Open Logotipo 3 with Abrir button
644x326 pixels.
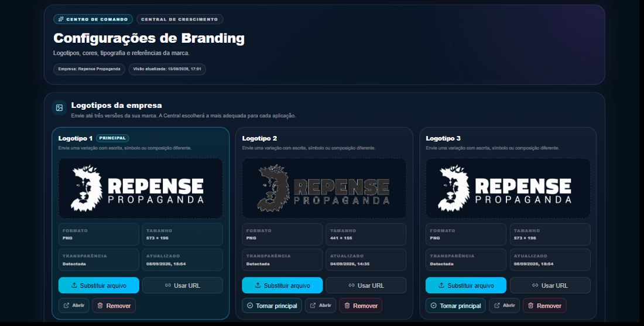click(x=504, y=305)
